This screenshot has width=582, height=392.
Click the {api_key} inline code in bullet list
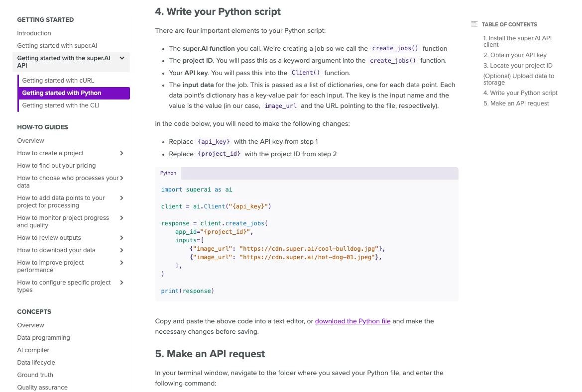[x=214, y=142]
